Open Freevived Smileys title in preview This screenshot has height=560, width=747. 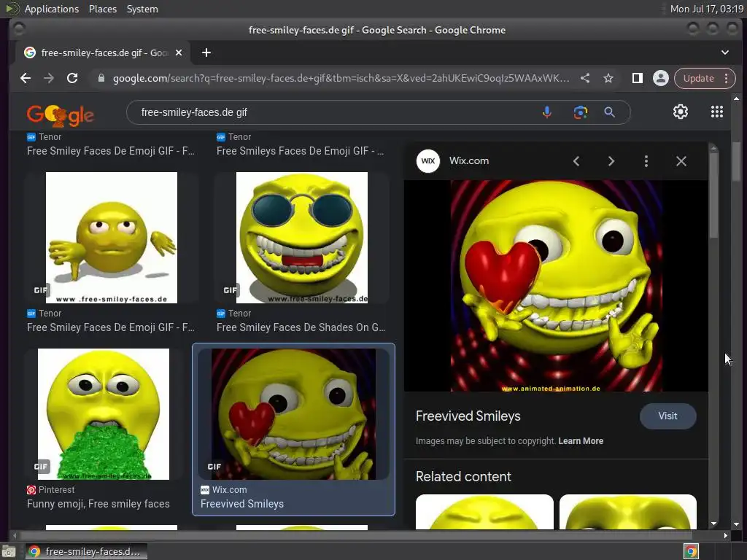[x=468, y=416]
